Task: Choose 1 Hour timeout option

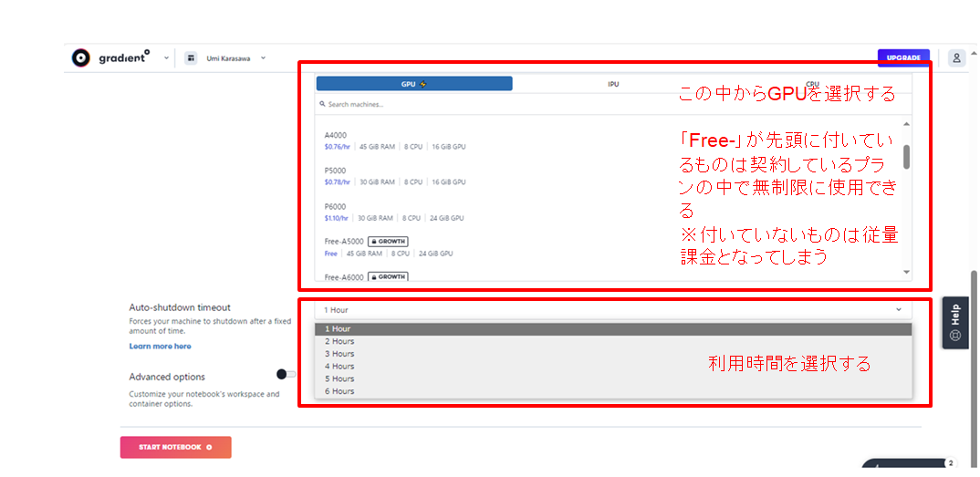Action: point(613,329)
